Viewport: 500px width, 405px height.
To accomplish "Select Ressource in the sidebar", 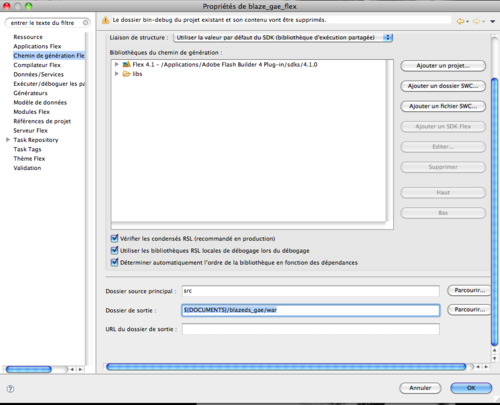I will (28, 37).
